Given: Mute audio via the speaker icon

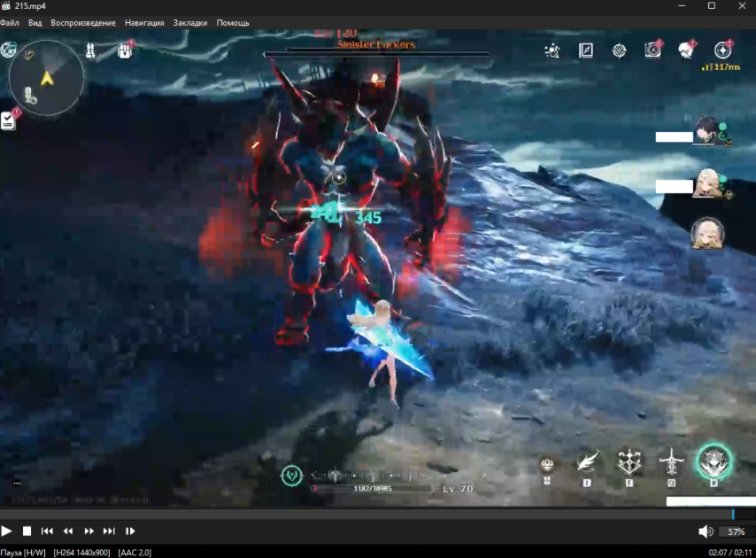Looking at the screenshot, I should point(706,531).
